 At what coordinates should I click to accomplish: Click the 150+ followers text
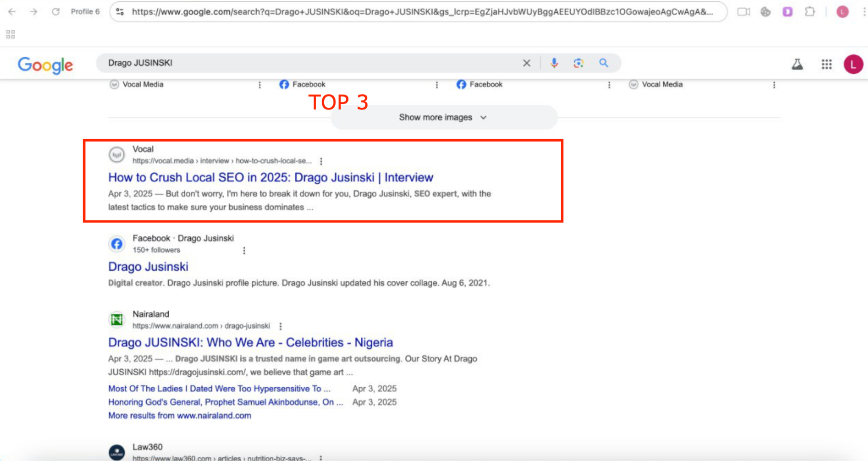tap(156, 250)
